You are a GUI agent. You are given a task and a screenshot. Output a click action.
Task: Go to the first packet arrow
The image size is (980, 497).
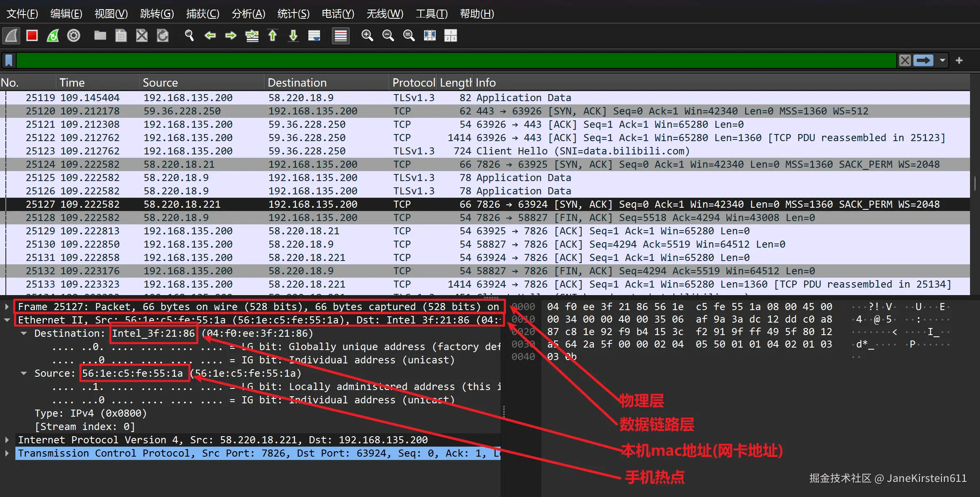(273, 36)
